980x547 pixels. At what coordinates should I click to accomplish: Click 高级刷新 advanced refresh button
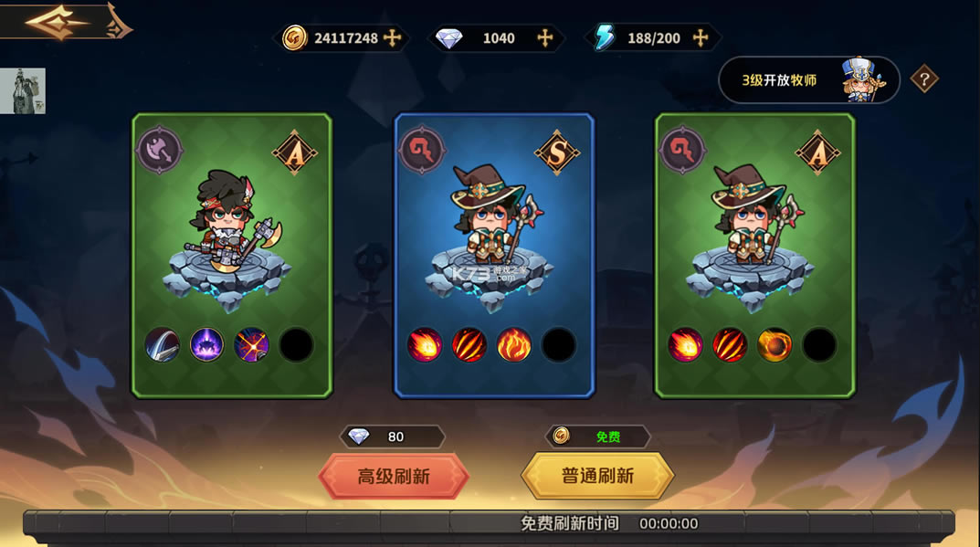point(394,477)
